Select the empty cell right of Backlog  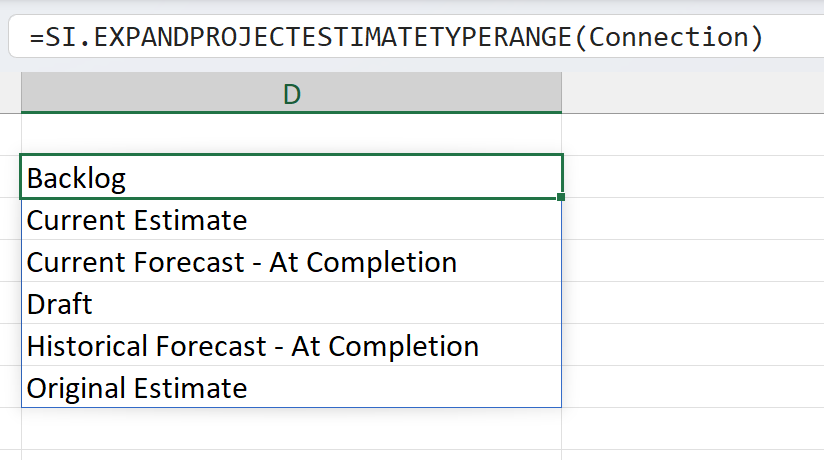[692, 178]
